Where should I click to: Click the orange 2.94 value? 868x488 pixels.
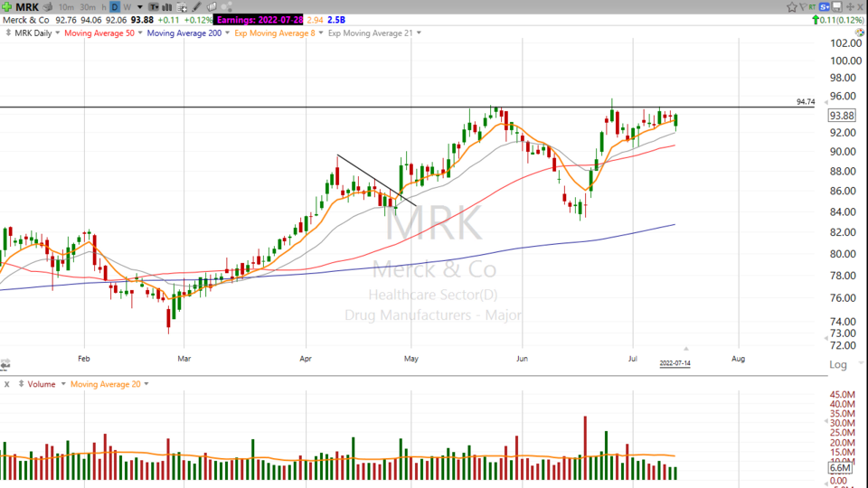(x=315, y=20)
